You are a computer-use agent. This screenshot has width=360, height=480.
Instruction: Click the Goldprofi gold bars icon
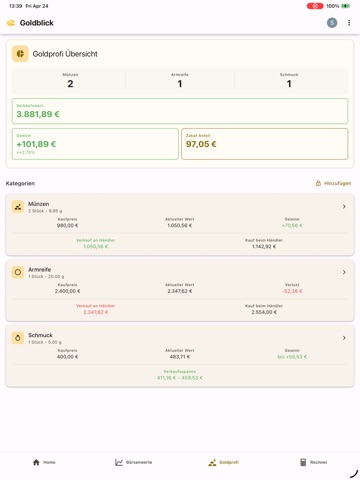pyautogui.click(x=212, y=462)
